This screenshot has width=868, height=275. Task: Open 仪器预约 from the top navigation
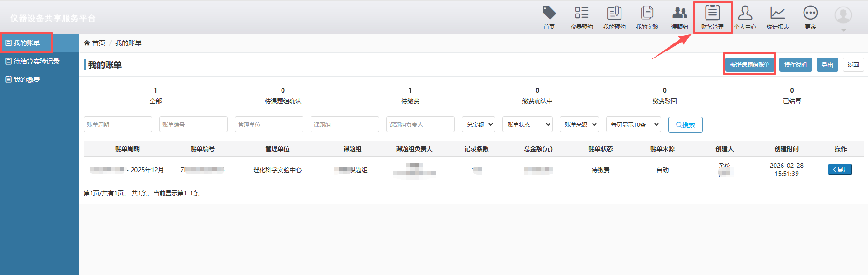[x=581, y=13]
